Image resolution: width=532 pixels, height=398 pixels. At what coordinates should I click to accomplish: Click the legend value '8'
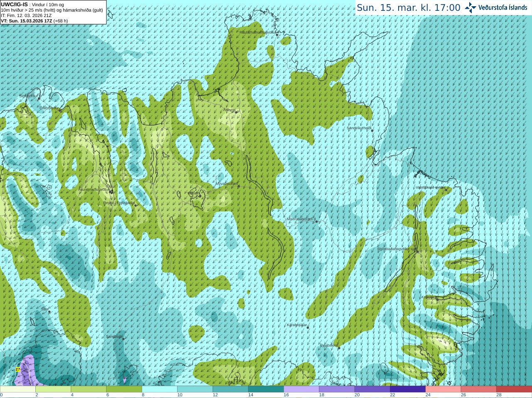pos(143,395)
